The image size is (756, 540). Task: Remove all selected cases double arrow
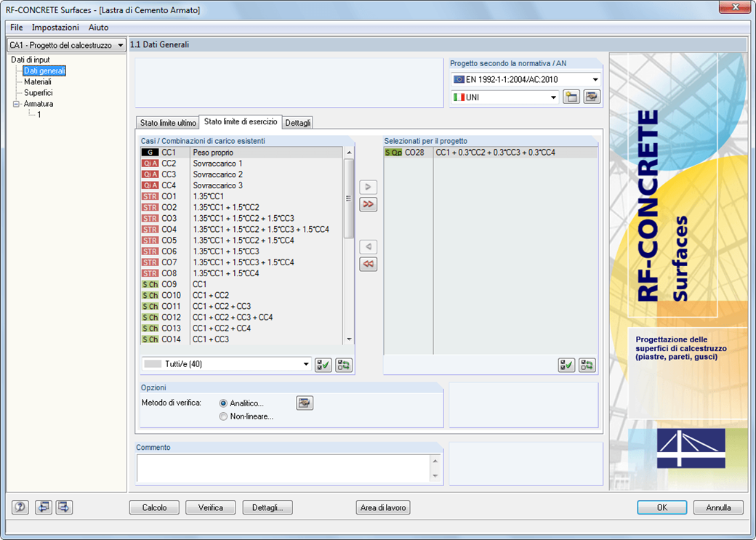pyautogui.click(x=369, y=265)
